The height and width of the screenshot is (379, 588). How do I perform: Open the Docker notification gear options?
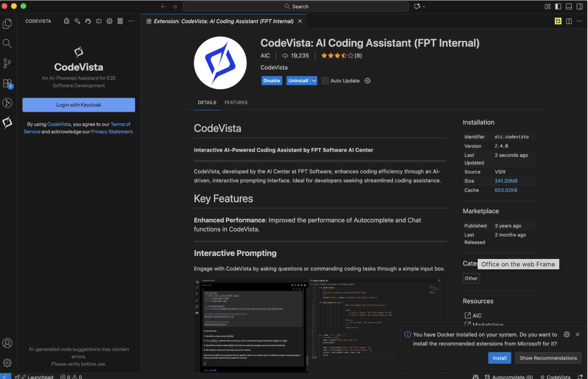(566, 334)
